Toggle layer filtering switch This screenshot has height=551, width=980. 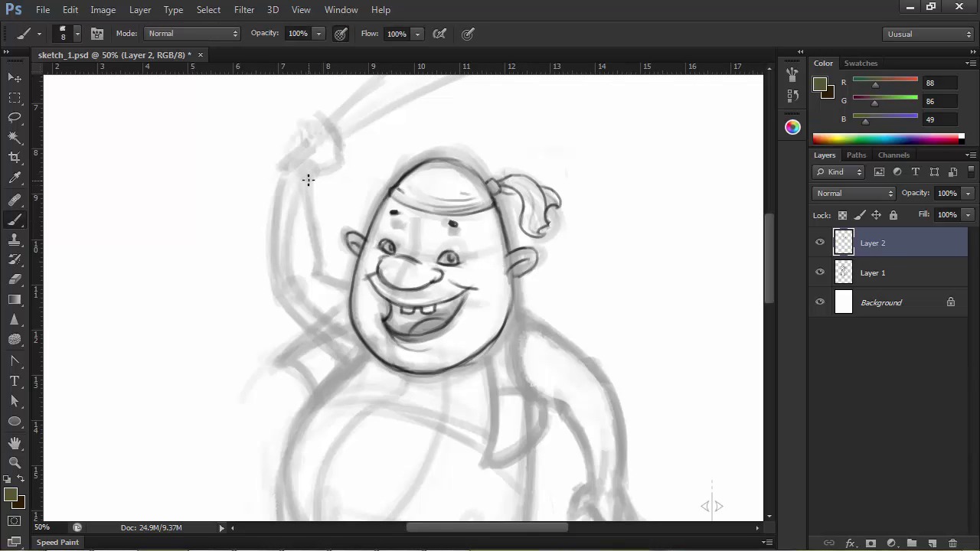click(x=971, y=172)
